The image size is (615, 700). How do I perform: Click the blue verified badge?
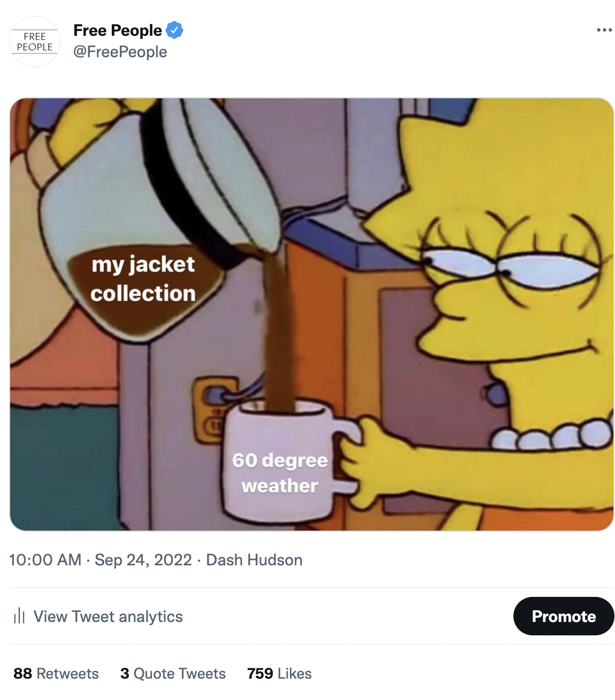pos(174,30)
